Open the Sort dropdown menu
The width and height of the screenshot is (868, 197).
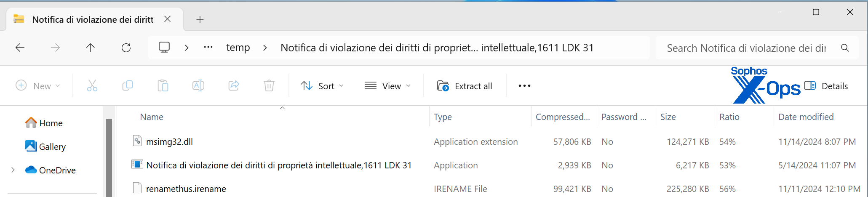click(323, 86)
